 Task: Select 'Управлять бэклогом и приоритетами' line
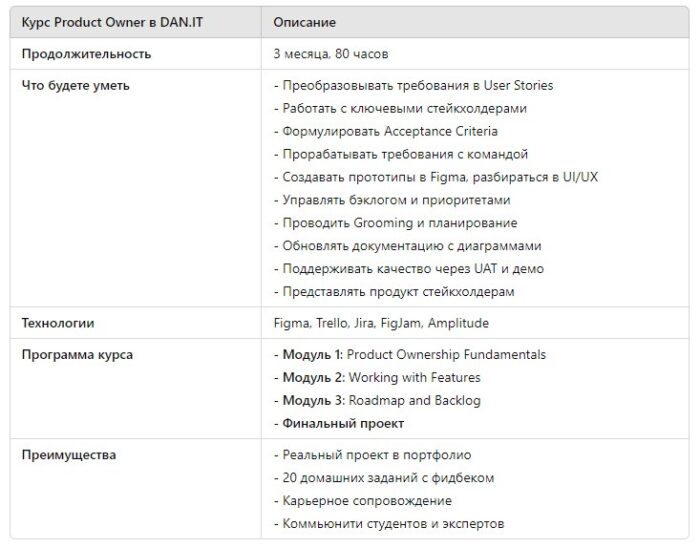point(392,200)
